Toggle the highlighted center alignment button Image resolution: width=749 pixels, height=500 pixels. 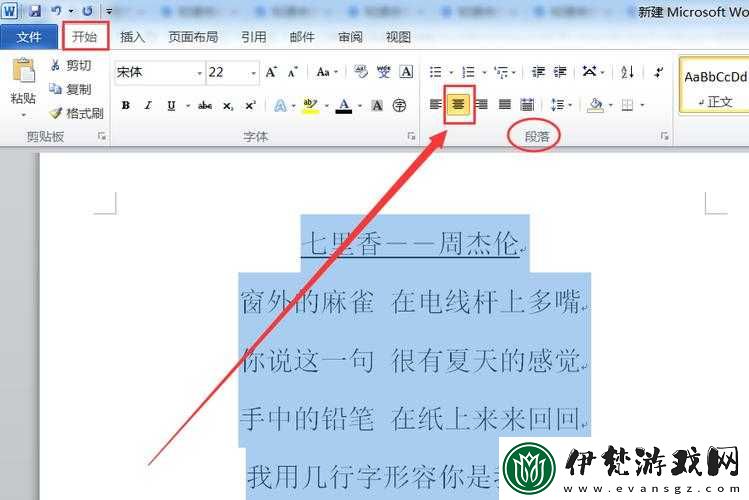click(x=459, y=104)
